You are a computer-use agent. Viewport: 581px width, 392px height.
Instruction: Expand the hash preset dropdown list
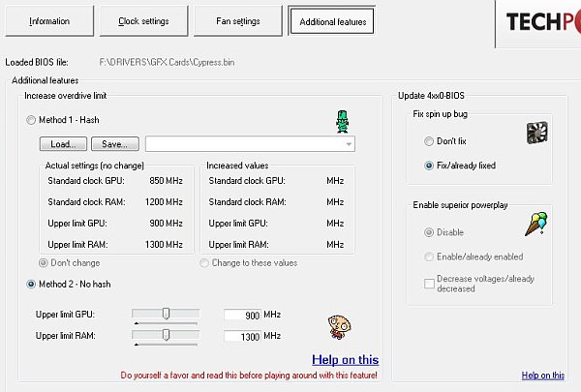[x=348, y=144]
